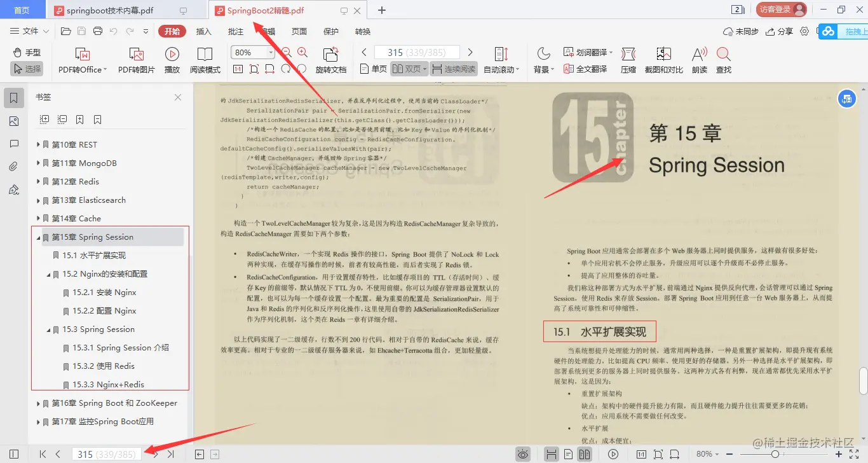Click the 访客登录 login button
This screenshot has height=463, width=868.
[780, 10]
